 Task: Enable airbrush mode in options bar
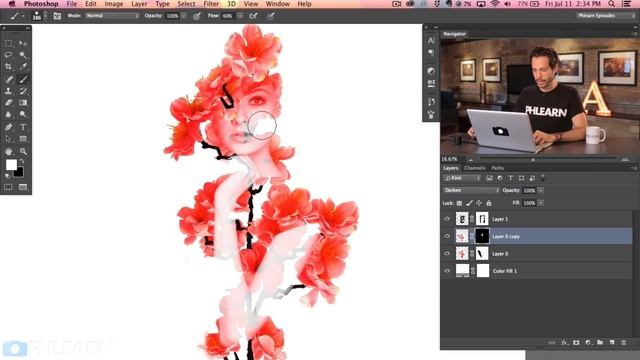pyautogui.click(x=253, y=16)
